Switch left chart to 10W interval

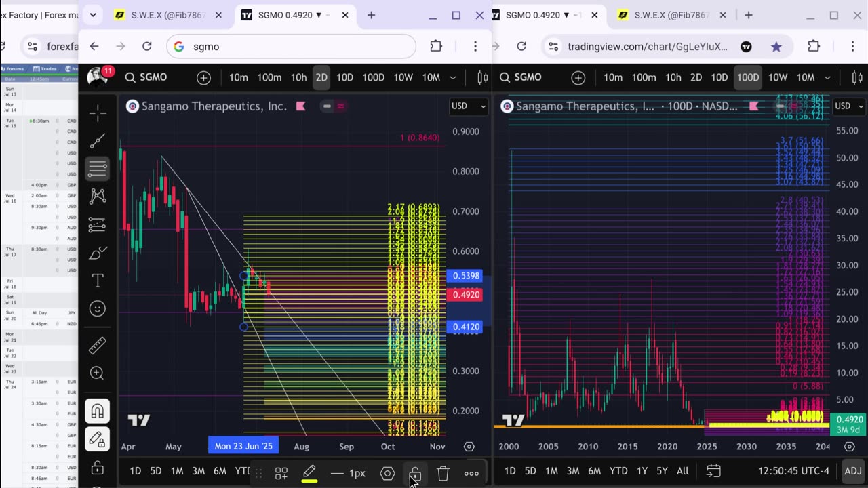click(x=403, y=77)
